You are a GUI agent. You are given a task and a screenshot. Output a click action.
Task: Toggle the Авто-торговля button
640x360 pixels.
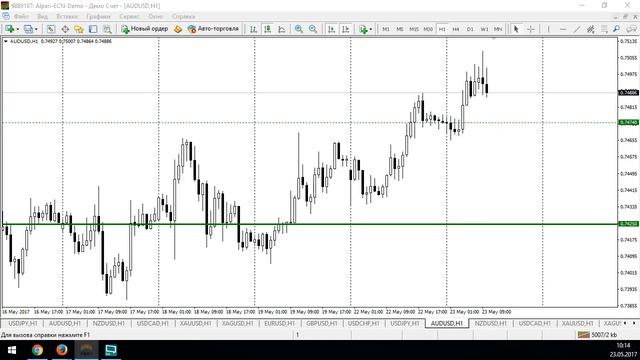click(x=213, y=29)
